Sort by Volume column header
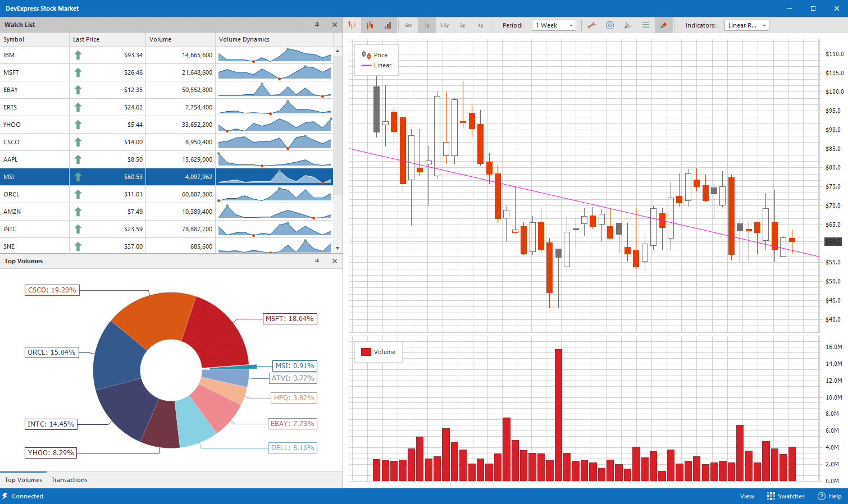 (181, 39)
